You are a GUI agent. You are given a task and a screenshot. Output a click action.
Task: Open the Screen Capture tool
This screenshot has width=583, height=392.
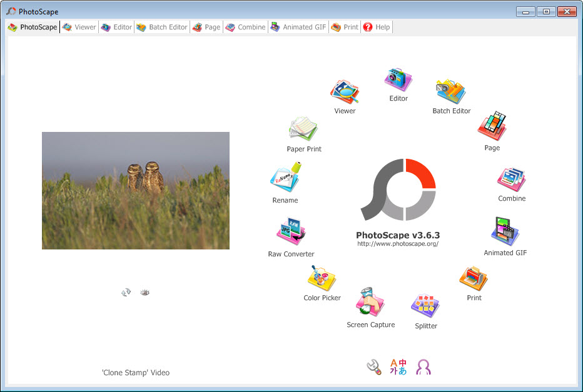pos(370,302)
